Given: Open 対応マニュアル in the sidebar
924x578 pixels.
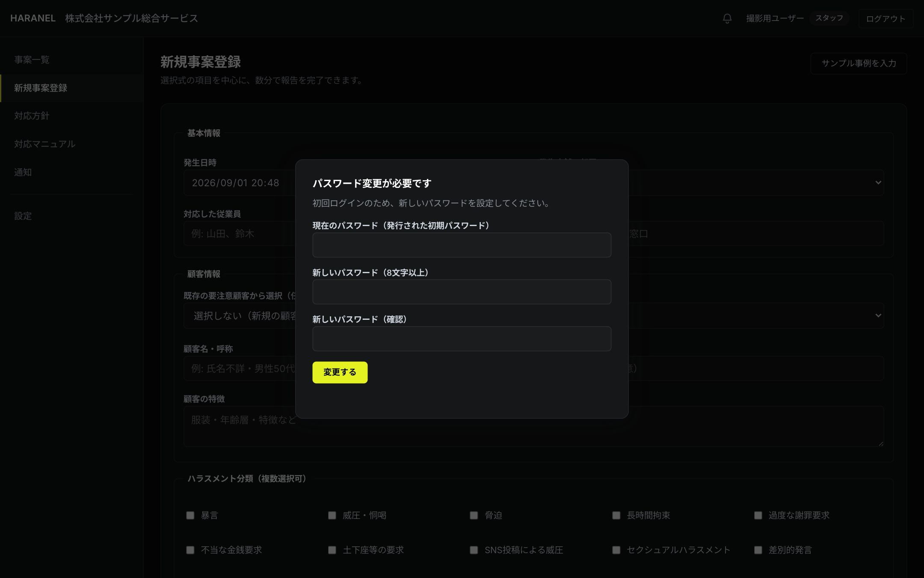Looking at the screenshot, I should 71,144.
